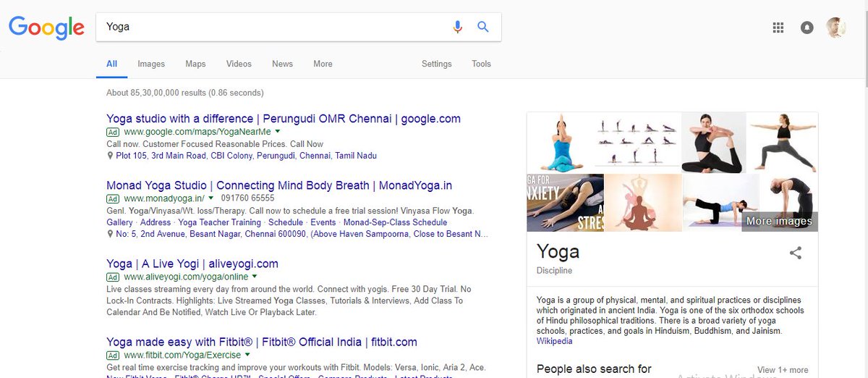The height and width of the screenshot is (378, 868).
Task: Expand arrow next to www.aliveyogi.com/yoga/online
Action: [255, 277]
